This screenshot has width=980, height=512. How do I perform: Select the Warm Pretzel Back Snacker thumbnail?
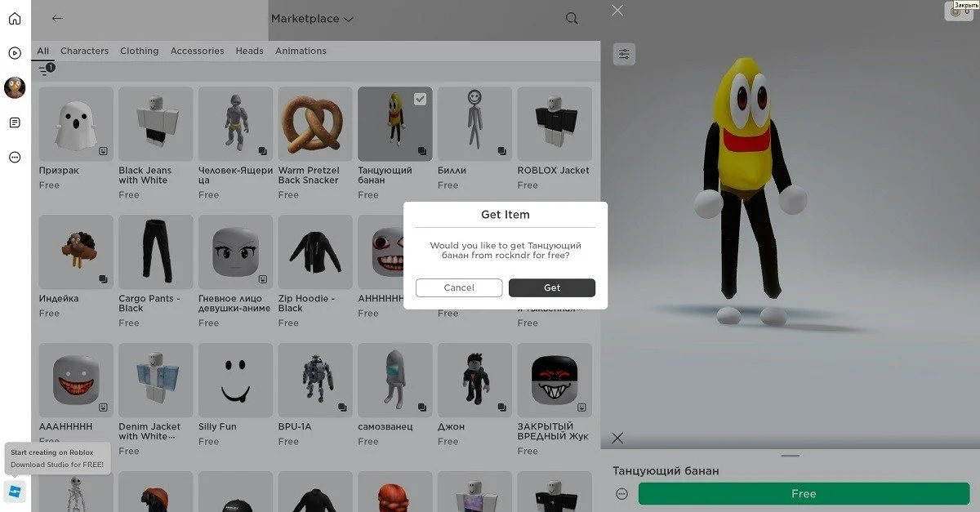(315, 124)
